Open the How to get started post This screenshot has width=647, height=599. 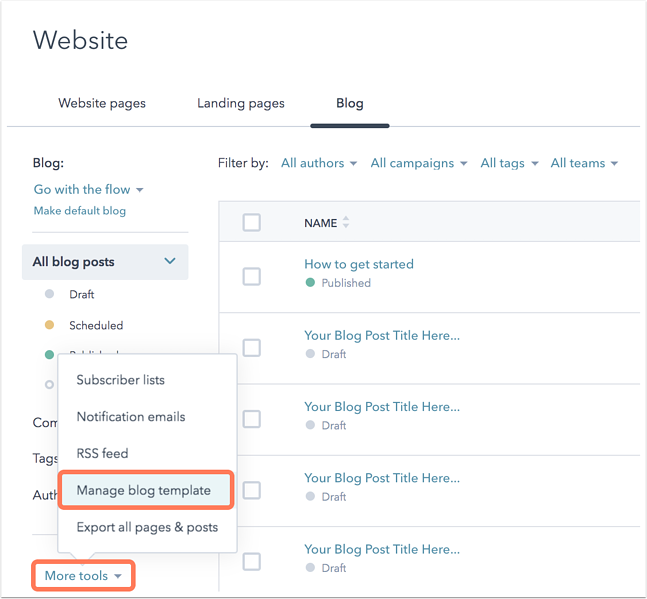[x=358, y=264]
